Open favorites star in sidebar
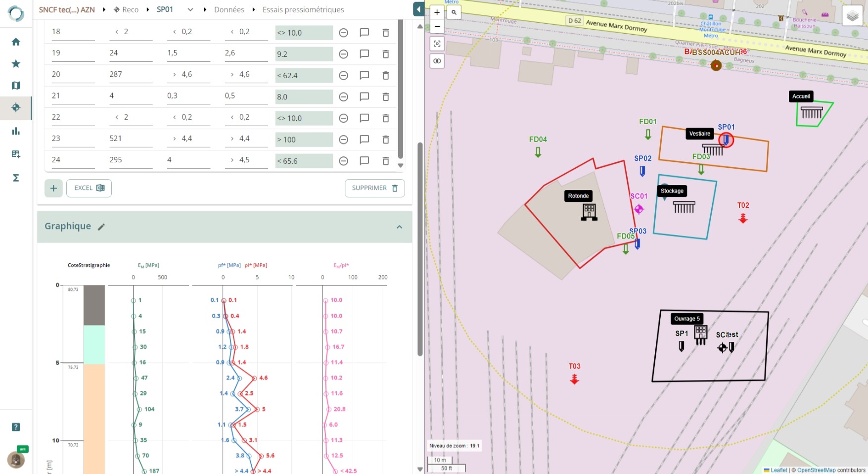The image size is (868, 474). point(16,64)
